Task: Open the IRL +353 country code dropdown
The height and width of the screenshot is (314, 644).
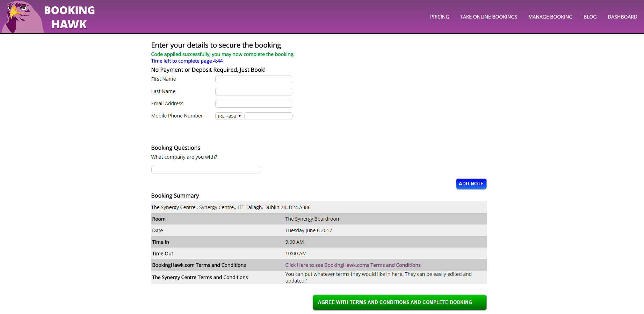Action: [x=229, y=116]
